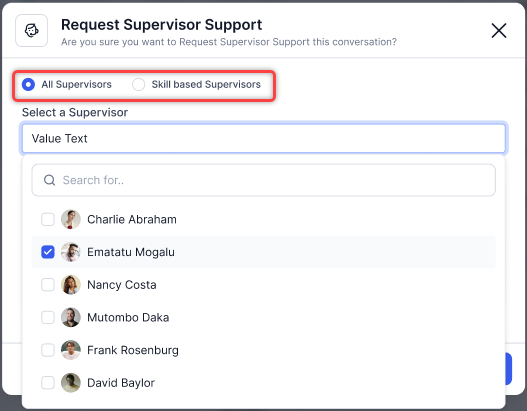Click Frank Rosenburg's avatar photo

click(x=71, y=350)
